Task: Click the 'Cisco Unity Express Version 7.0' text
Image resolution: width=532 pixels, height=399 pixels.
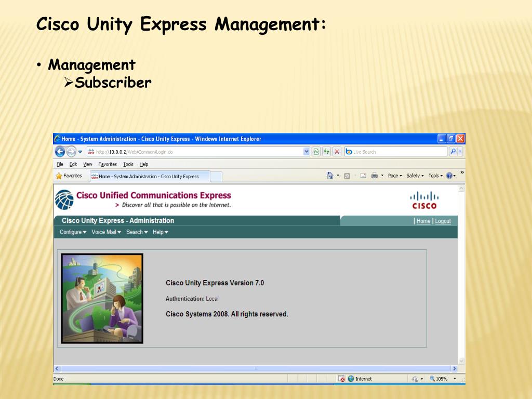Action: pyautogui.click(x=215, y=283)
